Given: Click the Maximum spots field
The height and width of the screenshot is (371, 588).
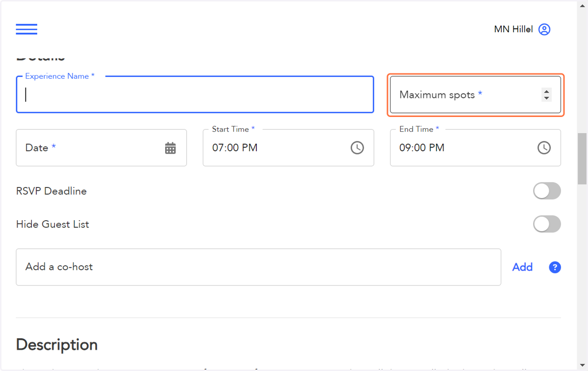Looking at the screenshot, I should pos(475,94).
